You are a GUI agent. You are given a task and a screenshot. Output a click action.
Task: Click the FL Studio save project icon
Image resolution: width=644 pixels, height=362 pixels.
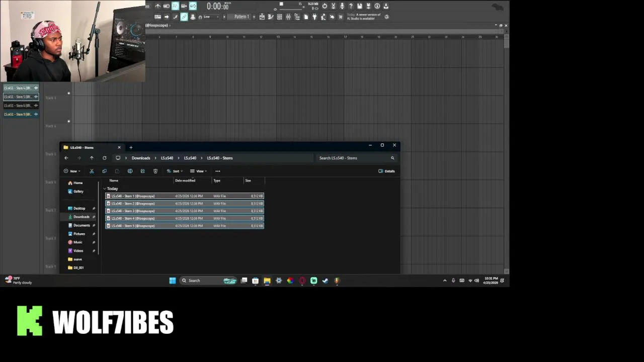click(360, 6)
